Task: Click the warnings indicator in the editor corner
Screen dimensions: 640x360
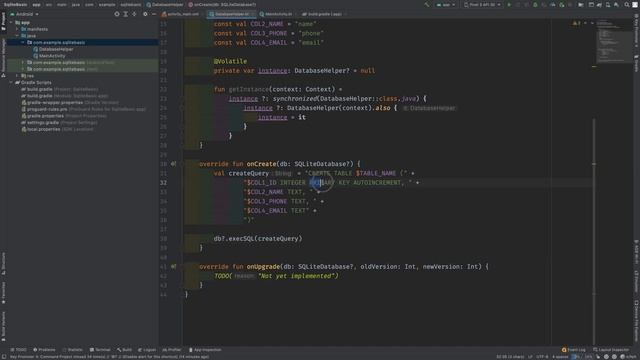Action: (x=577, y=23)
